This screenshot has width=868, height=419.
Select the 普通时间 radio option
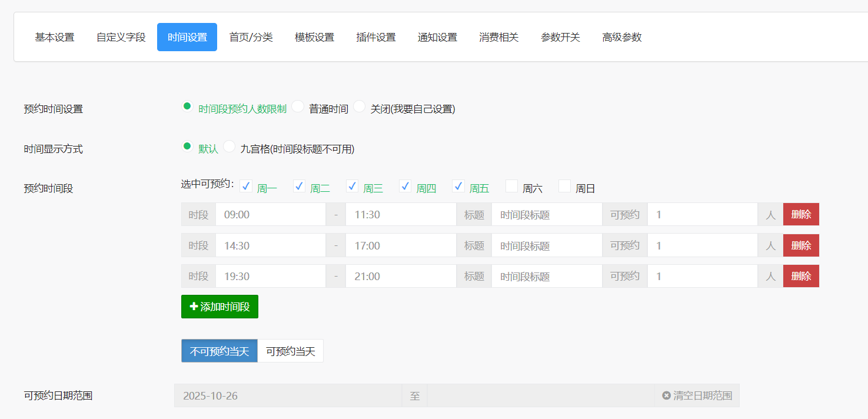pyautogui.click(x=298, y=107)
